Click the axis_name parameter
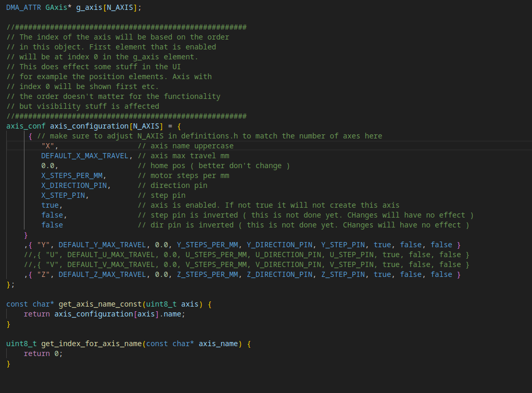Image resolution: width=532 pixels, height=393 pixels. [218, 344]
